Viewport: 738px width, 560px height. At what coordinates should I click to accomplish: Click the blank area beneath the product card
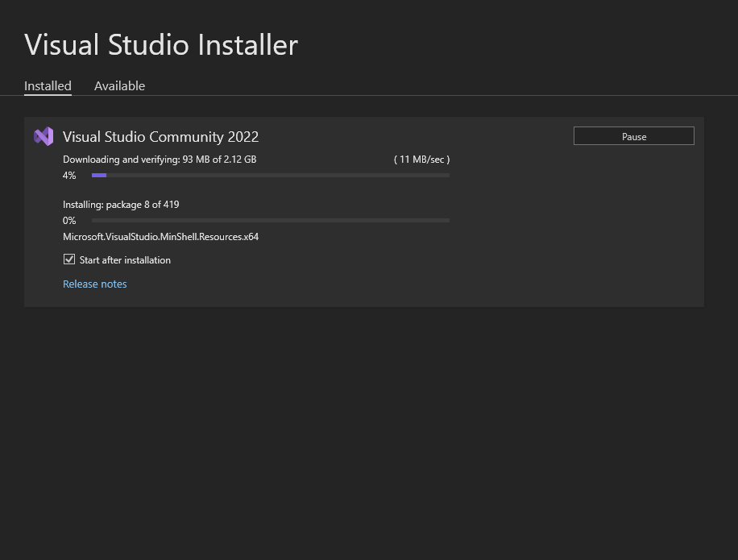363,427
